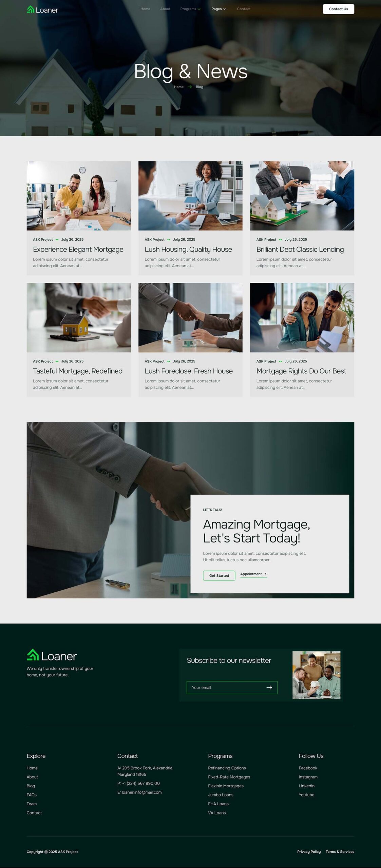Click the Appointment chevron arrow

point(265,574)
